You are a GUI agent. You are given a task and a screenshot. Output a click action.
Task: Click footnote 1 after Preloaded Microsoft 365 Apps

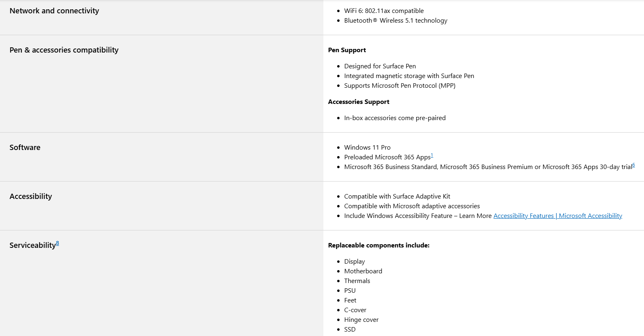[x=432, y=155]
